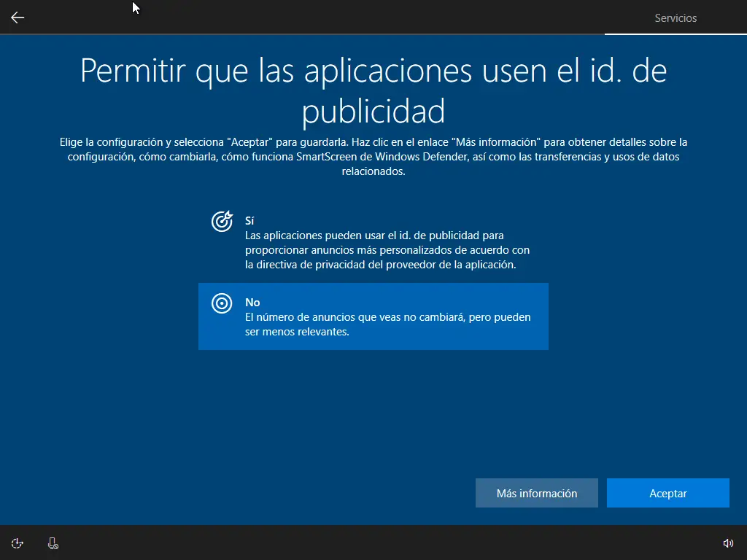Click the target-with-arrow icon beside Sí
The width and height of the screenshot is (747, 560).
coord(222,222)
